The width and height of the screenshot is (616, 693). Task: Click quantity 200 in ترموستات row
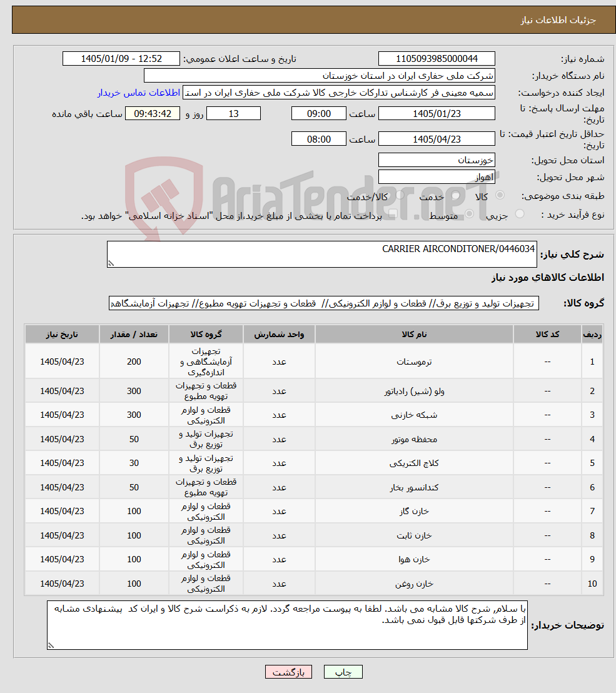[134, 362]
